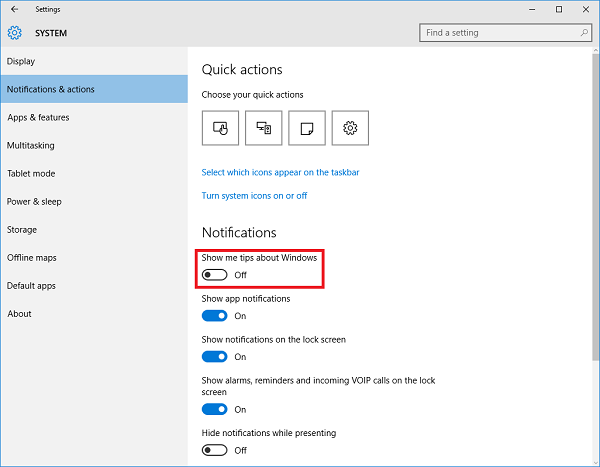600x467 pixels.
Task: Click Select which icons appear on the taskbar
Action: (280, 172)
